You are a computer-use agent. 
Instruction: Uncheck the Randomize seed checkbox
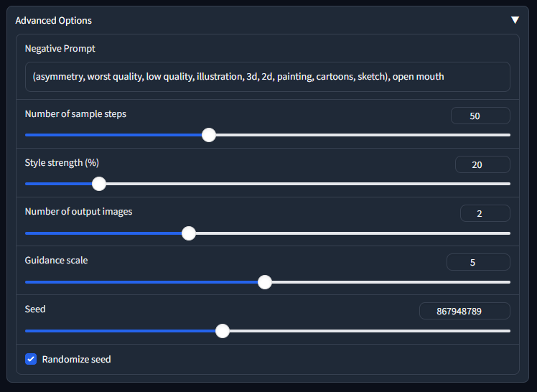(31, 359)
